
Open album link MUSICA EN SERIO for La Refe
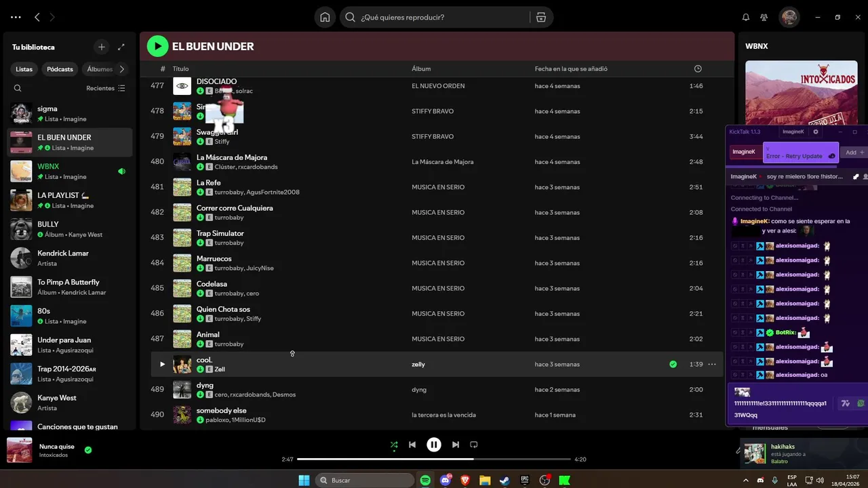[438, 187]
